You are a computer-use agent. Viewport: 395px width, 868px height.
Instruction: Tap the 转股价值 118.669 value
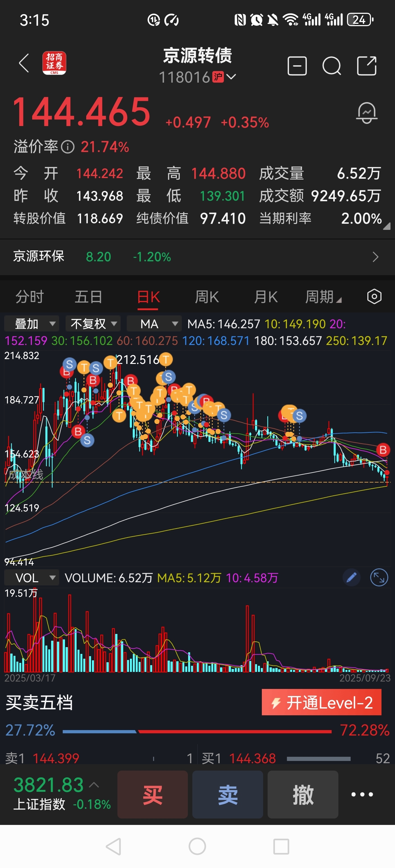100,218
